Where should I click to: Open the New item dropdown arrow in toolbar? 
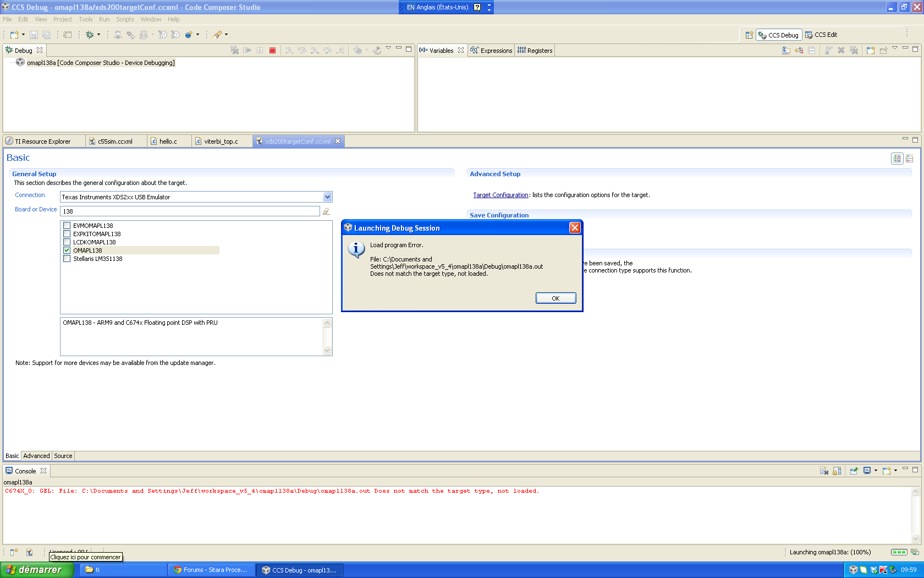(23, 35)
